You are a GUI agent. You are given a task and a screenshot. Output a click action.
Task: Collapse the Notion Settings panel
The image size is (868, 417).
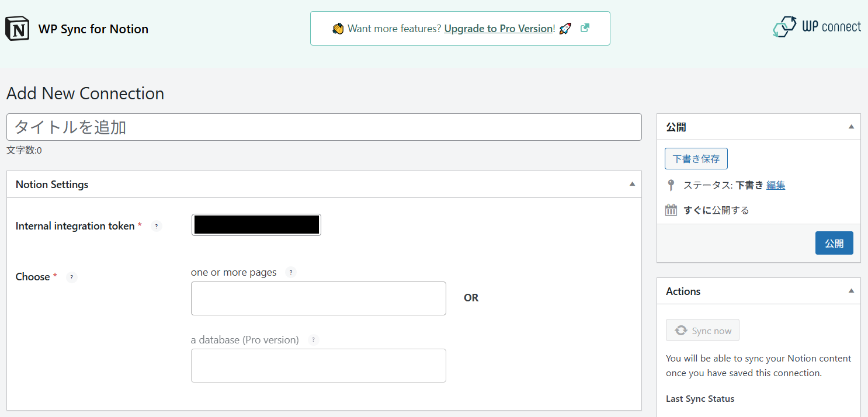point(631,184)
